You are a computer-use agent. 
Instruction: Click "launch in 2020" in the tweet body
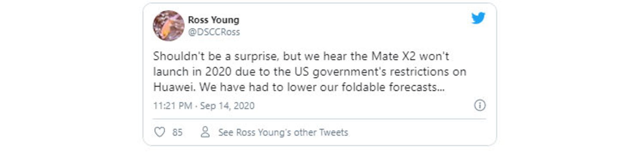pos(192,71)
